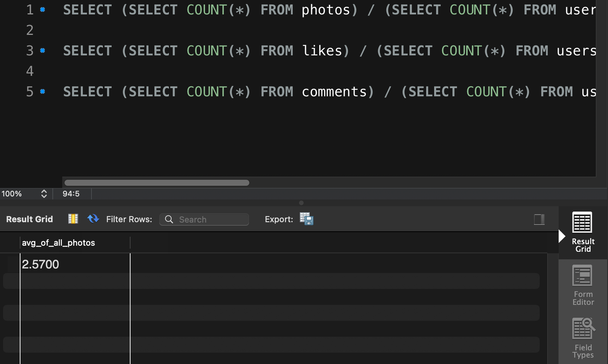The width and height of the screenshot is (608, 364).
Task: Click line number 4 in the gutter
Action: point(30,71)
